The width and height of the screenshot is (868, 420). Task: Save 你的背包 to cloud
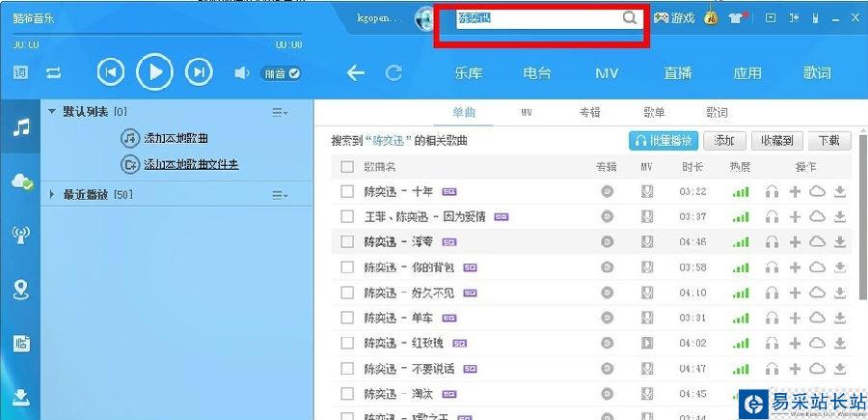tap(817, 267)
